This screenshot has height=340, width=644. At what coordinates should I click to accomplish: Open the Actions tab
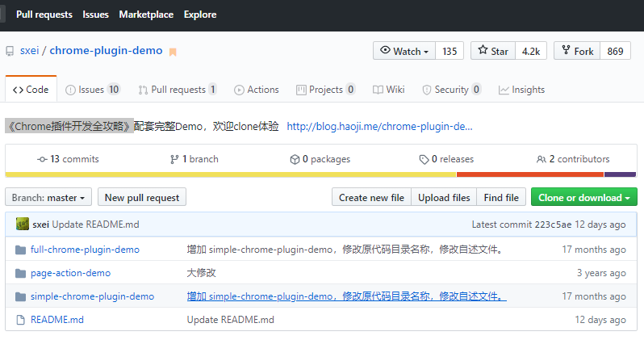coord(257,90)
